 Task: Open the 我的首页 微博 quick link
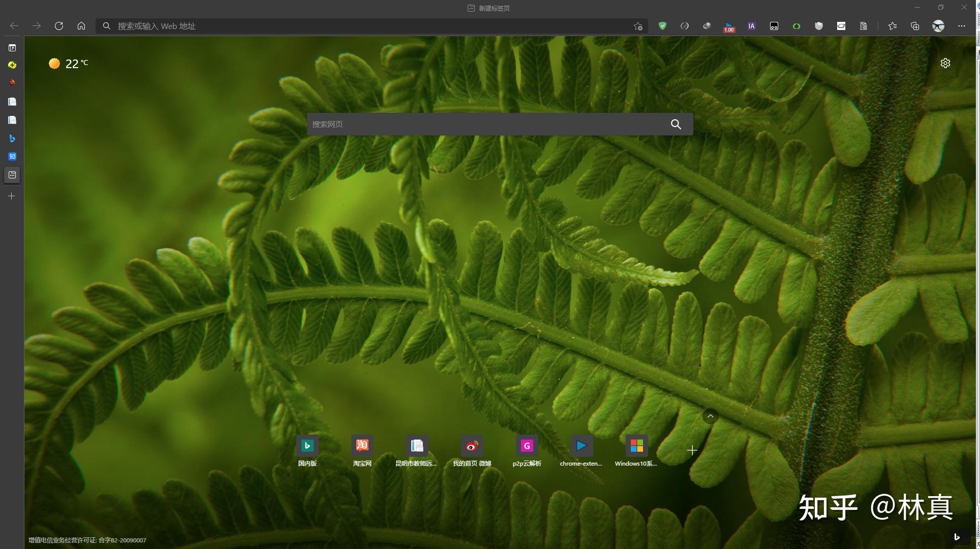click(472, 451)
